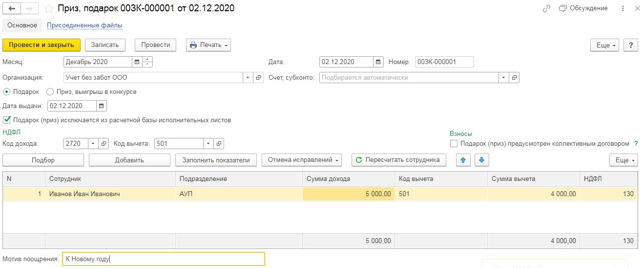Select the 130 НДФЛ cell in row 1

(609, 194)
